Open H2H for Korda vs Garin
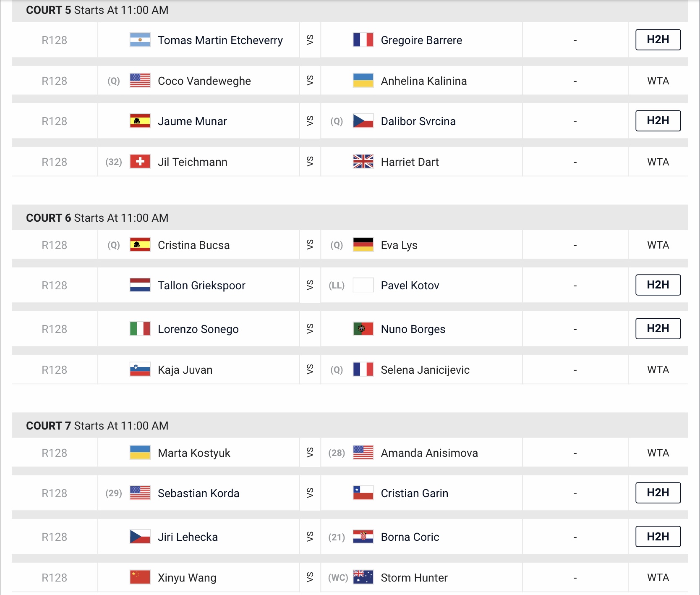 (x=658, y=493)
